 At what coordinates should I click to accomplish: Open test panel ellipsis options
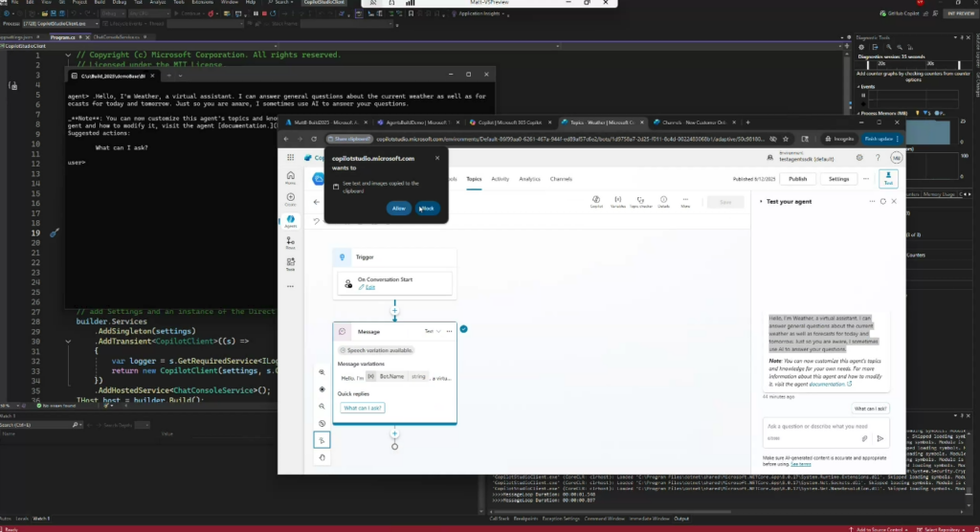pyautogui.click(x=872, y=201)
